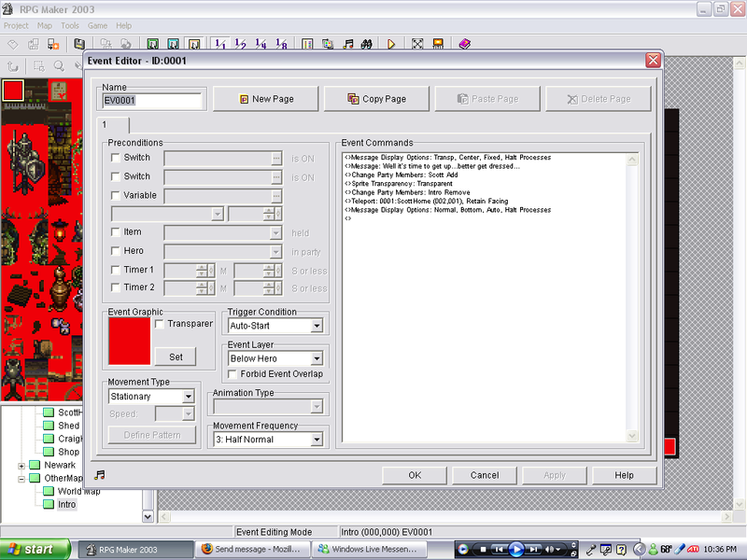Screen dimensions: 747x560
Task: Set map zoom to 1/1 scale
Action: coord(220,44)
